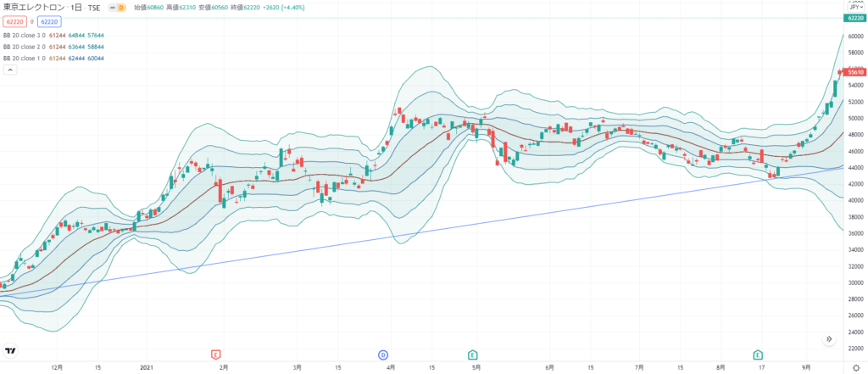
Task: Click the 8月 label on time axis
Action: pos(721,367)
